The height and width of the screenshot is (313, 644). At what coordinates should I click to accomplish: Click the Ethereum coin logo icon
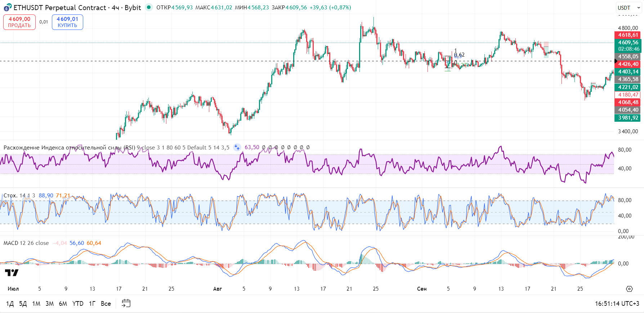pyautogui.click(x=8, y=8)
